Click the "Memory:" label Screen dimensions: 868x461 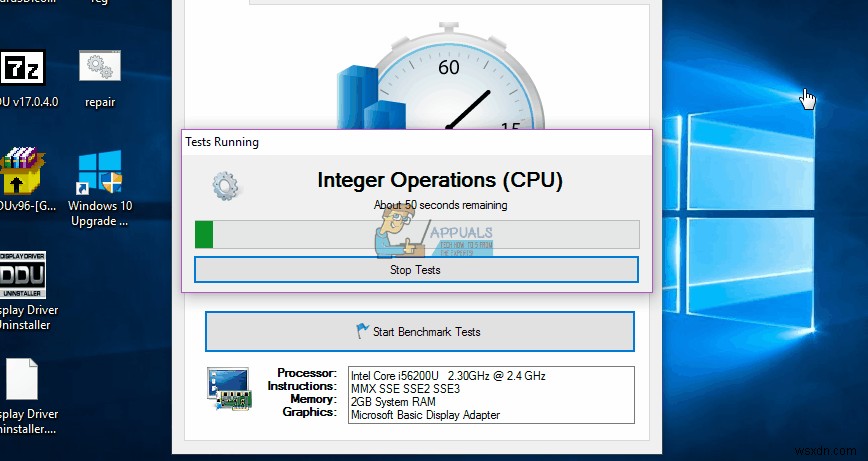(x=313, y=399)
